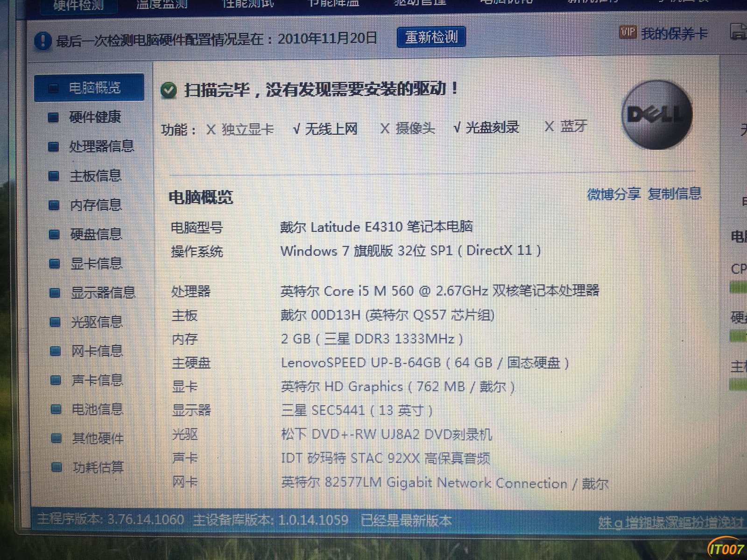
Task: Click 微博分享 link
Action: tap(613, 194)
